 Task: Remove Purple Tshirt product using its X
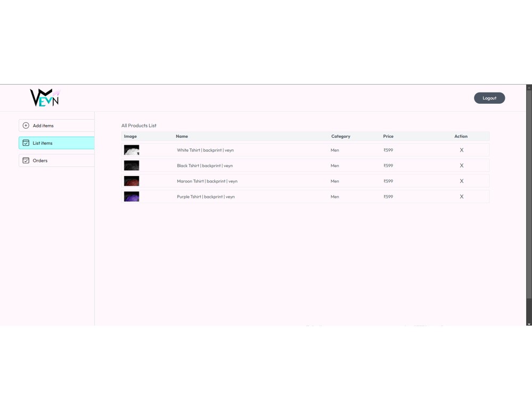click(461, 197)
